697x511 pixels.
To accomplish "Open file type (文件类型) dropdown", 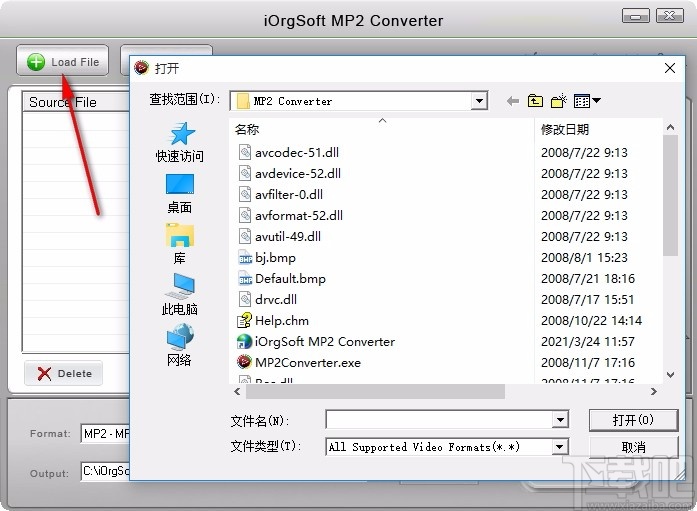I will pyautogui.click(x=560, y=447).
